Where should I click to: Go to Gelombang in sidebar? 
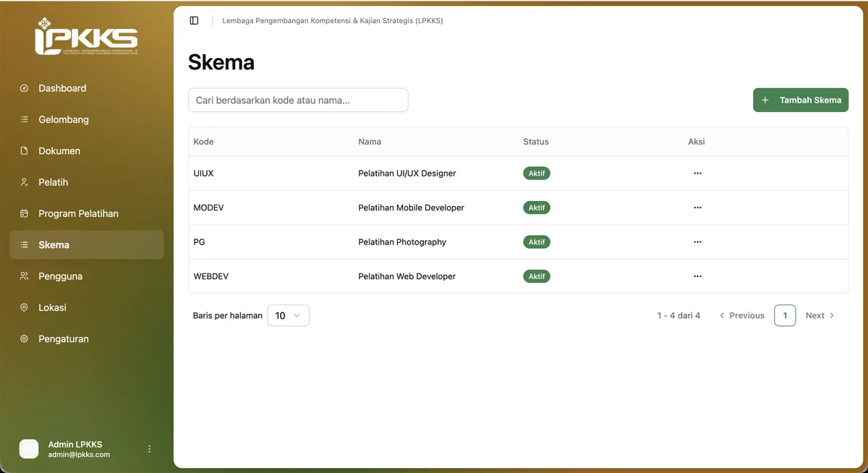(87, 119)
